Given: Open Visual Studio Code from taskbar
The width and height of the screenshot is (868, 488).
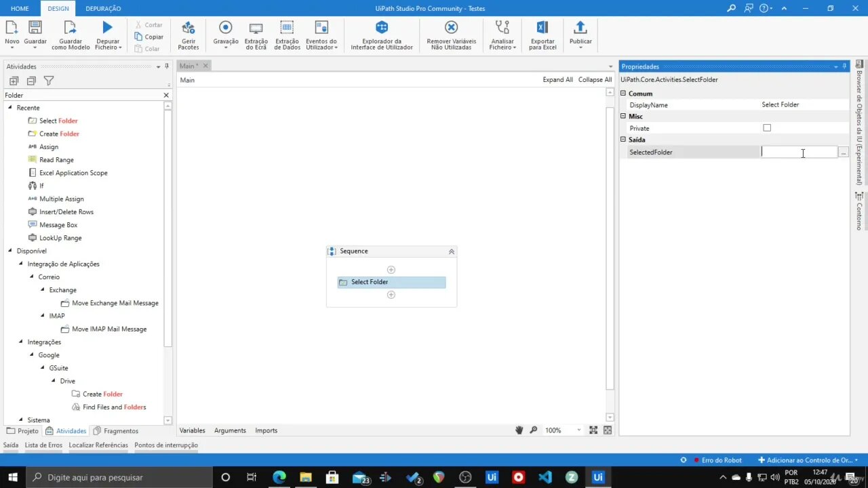Looking at the screenshot, I should click(545, 477).
